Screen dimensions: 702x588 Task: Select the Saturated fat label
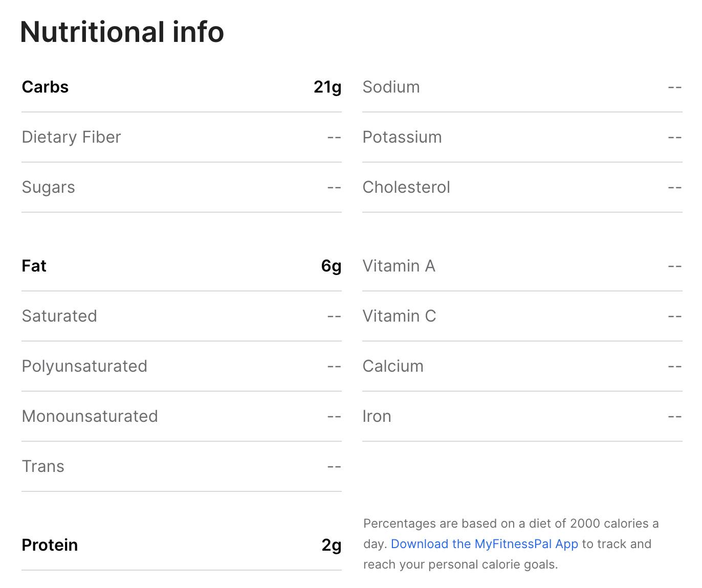59,316
